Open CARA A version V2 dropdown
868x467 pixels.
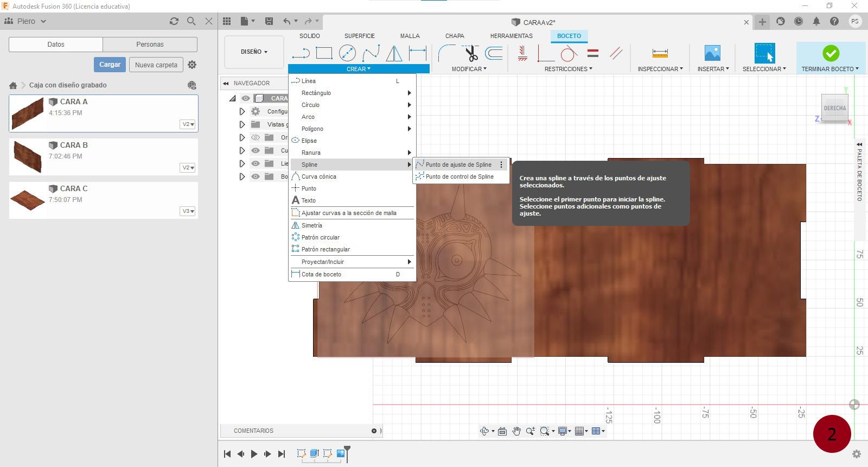188,124
